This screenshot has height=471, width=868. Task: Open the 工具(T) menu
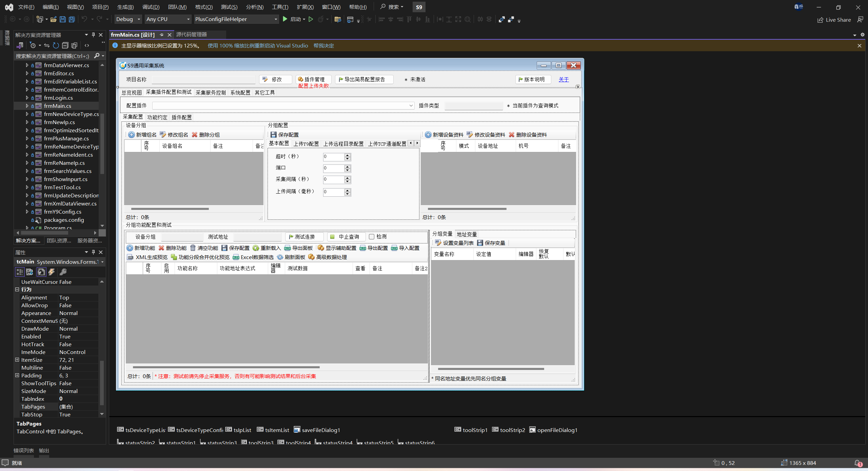(x=280, y=7)
